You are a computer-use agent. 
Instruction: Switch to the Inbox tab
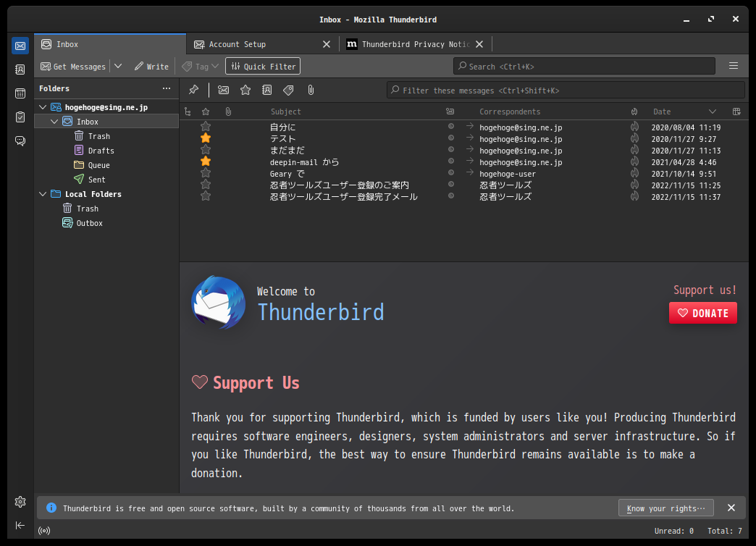tap(110, 44)
